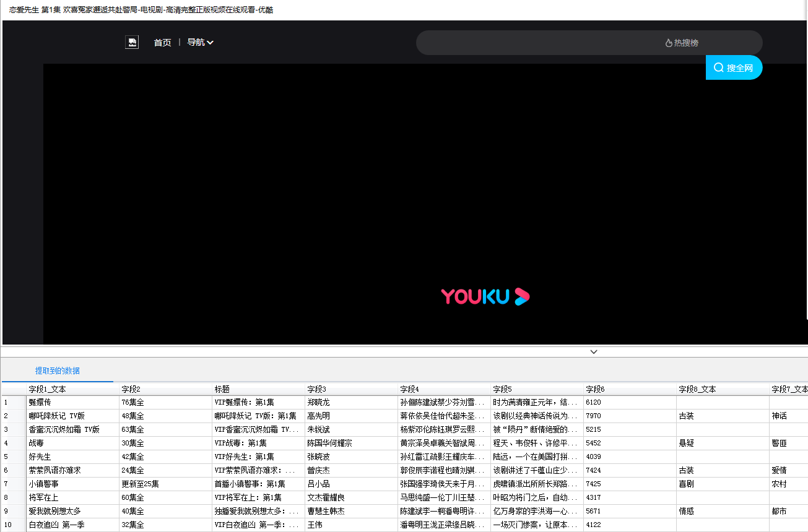808x532 pixels.
Task: Click the VIP甄嬛传：第1集 title cell
Action: [x=259, y=402]
